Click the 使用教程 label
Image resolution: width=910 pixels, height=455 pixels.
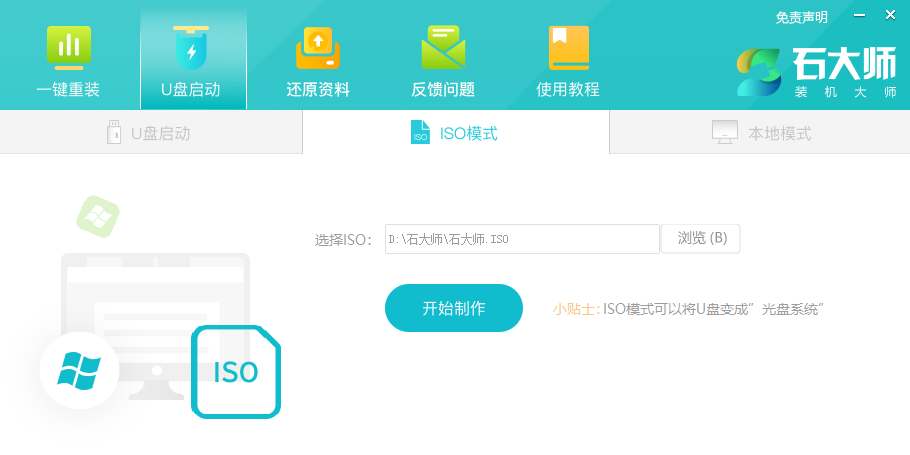[568, 89]
